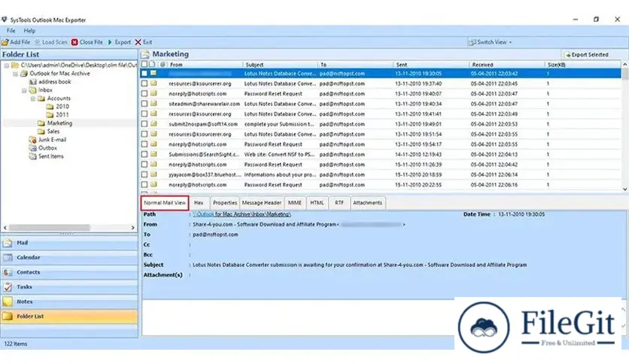Click the Sent Items folder icon

pyautogui.click(x=33, y=156)
